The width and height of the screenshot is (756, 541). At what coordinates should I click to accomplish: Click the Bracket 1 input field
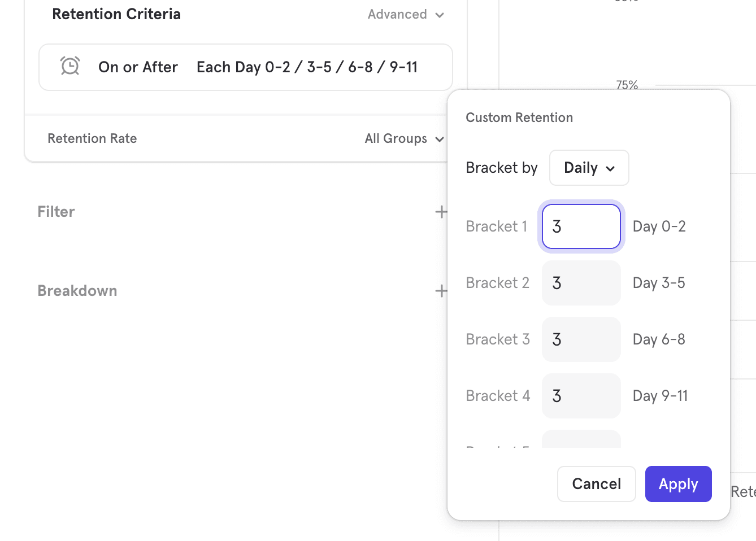tap(581, 226)
